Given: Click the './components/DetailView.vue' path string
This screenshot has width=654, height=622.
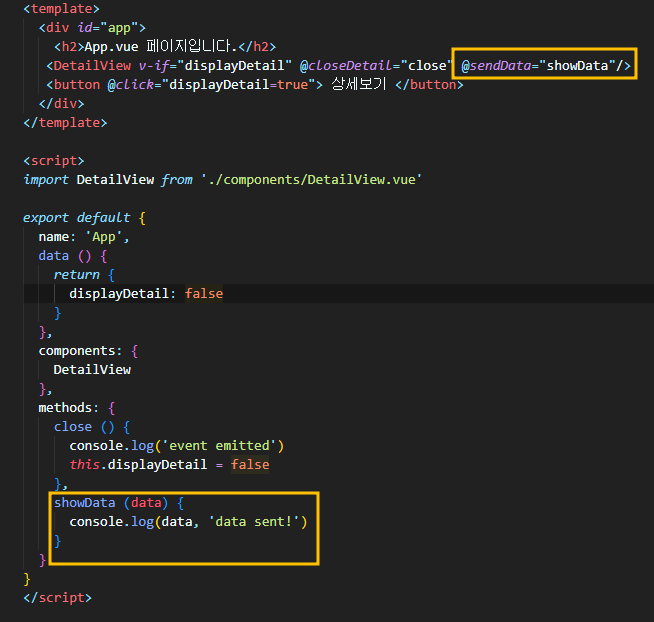Looking at the screenshot, I should pyautogui.click(x=312, y=180).
